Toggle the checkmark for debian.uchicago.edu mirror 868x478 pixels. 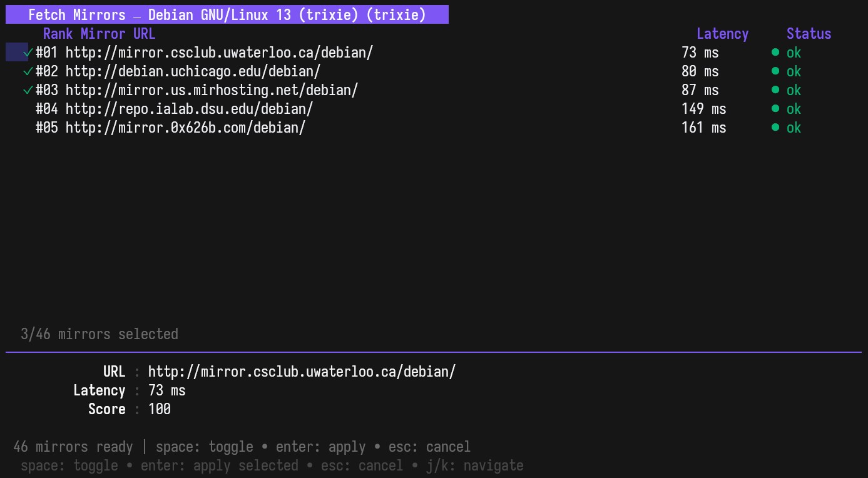(28, 72)
